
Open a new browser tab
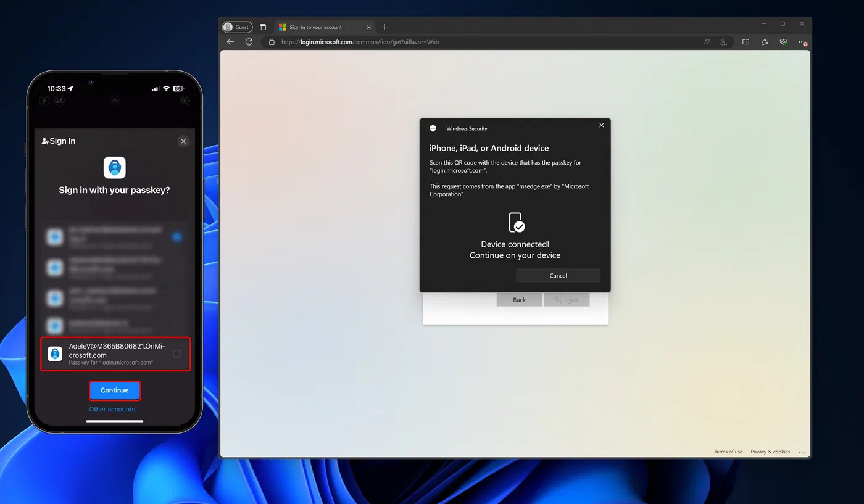384,27
